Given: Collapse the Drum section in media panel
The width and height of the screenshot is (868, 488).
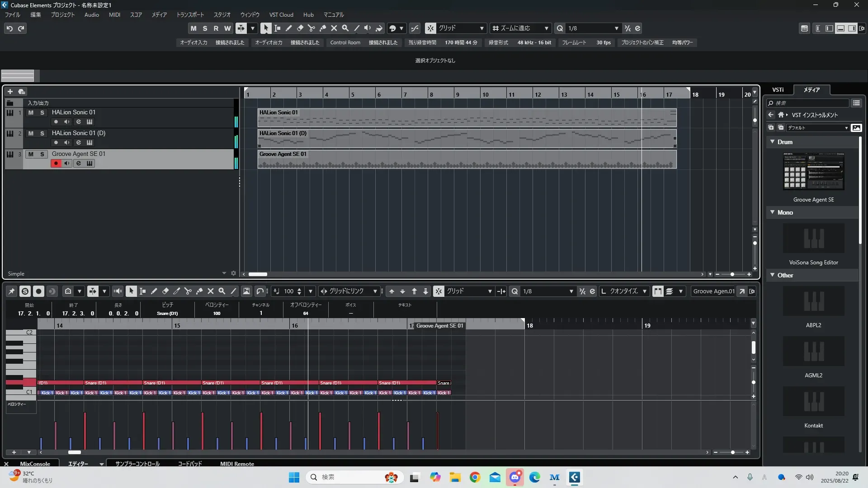Looking at the screenshot, I should [772, 142].
